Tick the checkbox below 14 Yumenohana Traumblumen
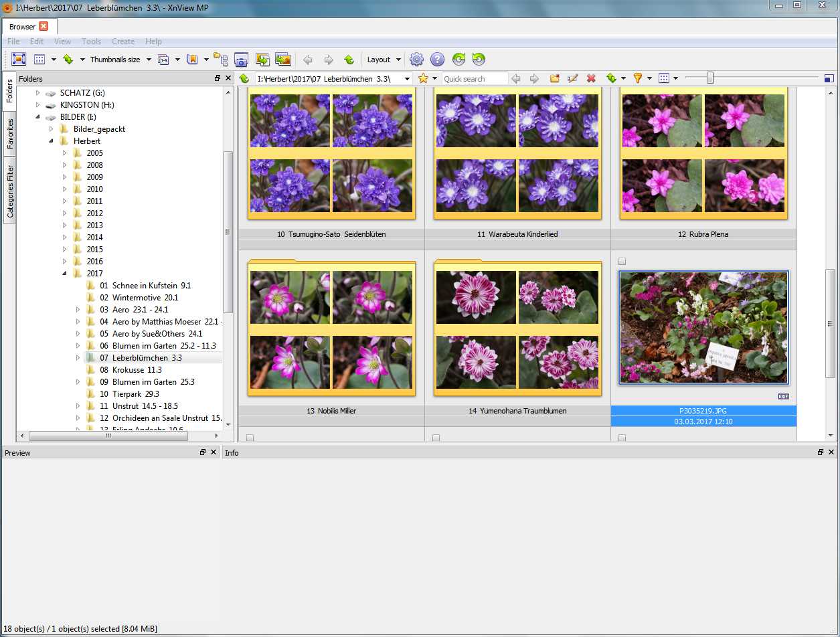The width and height of the screenshot is (840, 637). [436, 438]
